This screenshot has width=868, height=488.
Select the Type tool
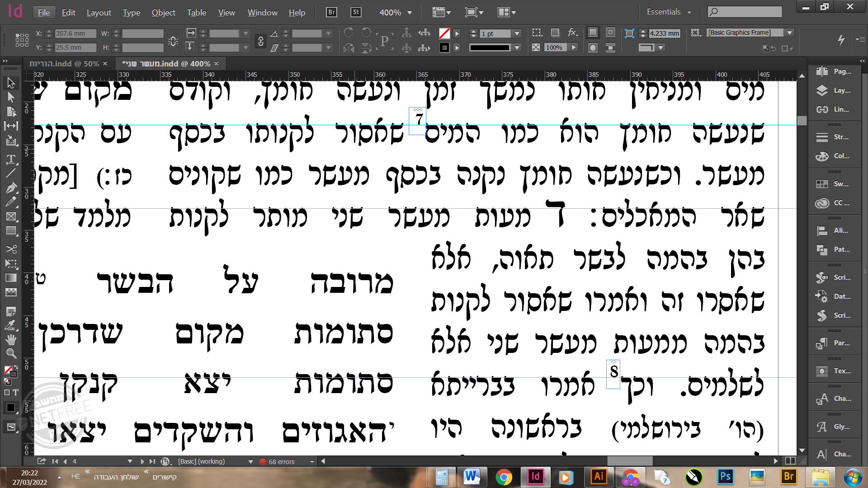(x=11, y=159)
